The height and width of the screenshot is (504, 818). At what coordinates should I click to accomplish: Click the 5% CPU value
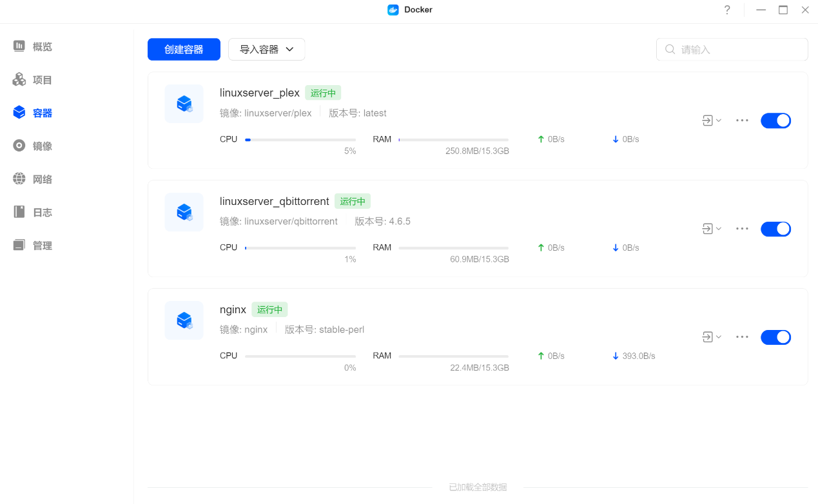pyautogui.click(x=350, y=151)
